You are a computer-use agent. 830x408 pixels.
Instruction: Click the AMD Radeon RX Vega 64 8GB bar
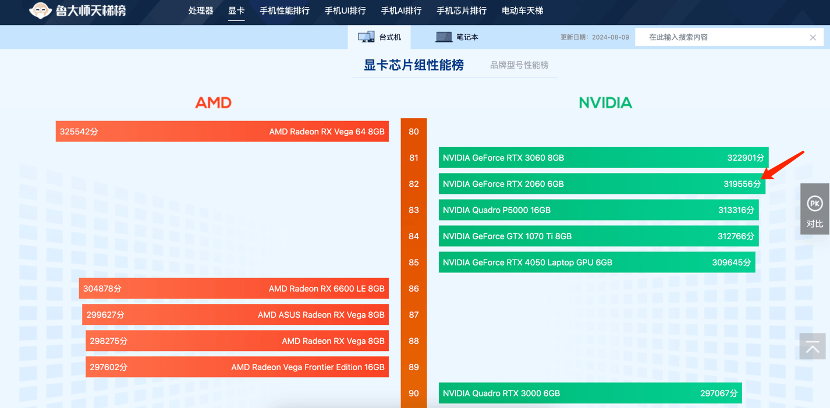[222, 131]
